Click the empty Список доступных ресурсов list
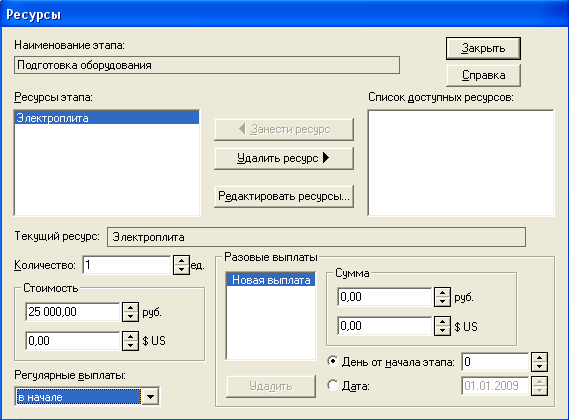The image size is (569, 420). (x=461, y=163)
